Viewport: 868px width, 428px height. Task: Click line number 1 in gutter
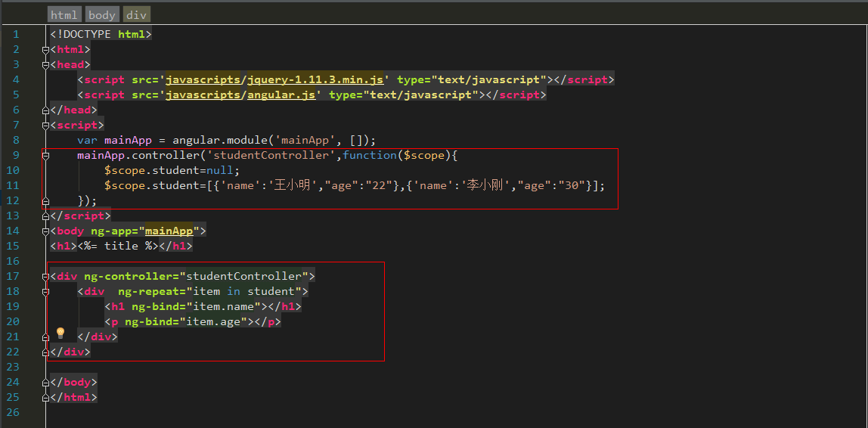[x=16, y=34]
